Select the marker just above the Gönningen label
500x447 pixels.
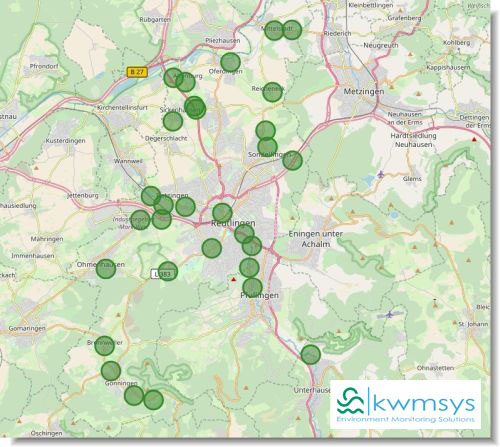point(111,371)
